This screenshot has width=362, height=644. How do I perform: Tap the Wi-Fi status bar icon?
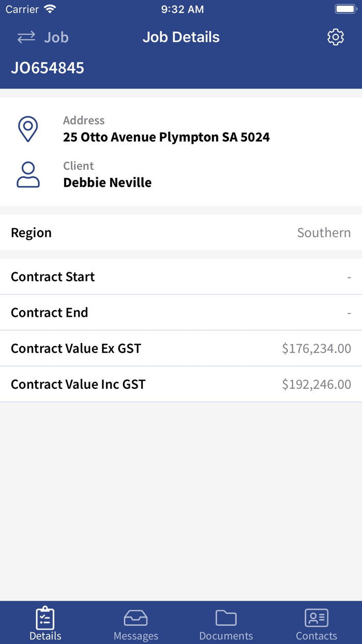50,9
